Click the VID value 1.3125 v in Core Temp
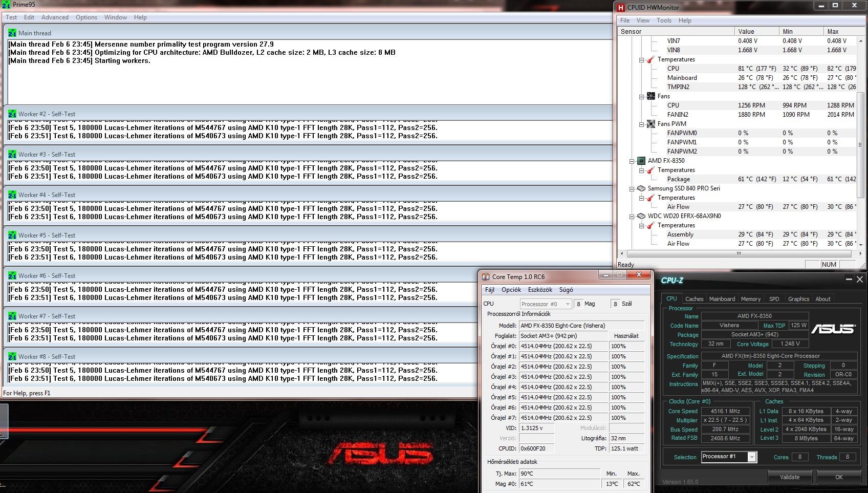This screenshot has height=493, width=868. (536, 428)
